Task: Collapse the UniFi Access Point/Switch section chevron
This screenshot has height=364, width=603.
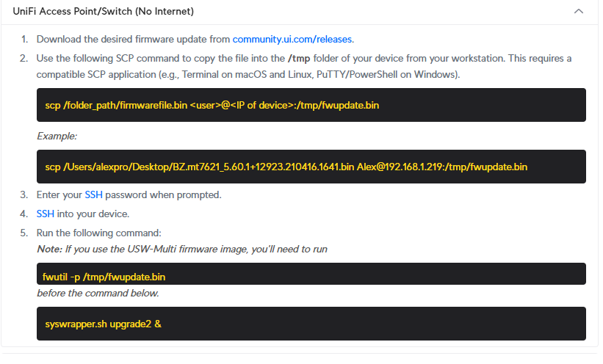Action: pos(578,11)
